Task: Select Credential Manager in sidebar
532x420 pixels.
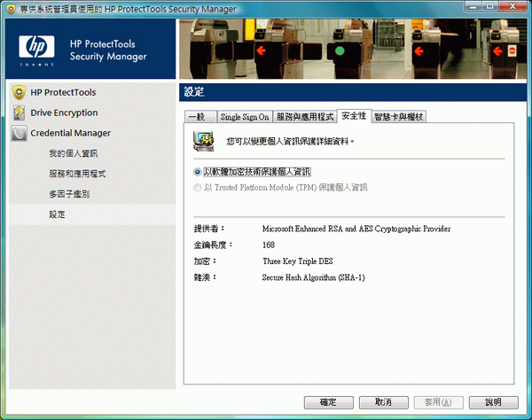Action: click(x=71, y=133)
